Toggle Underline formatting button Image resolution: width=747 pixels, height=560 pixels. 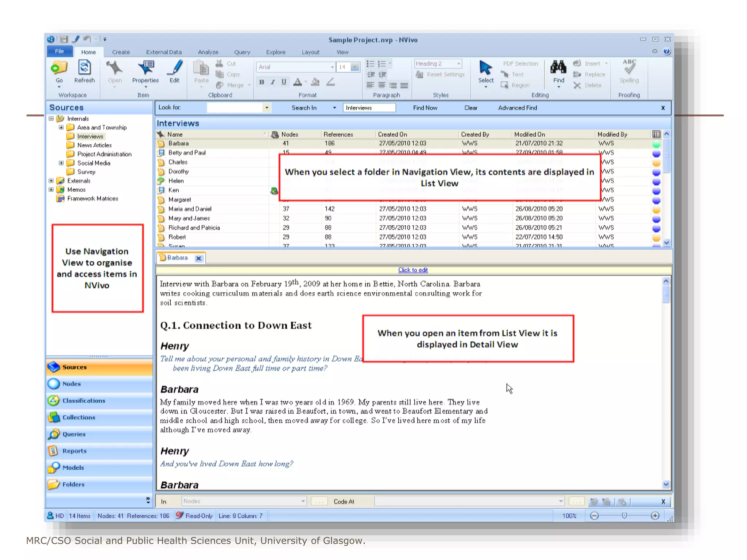284,82
